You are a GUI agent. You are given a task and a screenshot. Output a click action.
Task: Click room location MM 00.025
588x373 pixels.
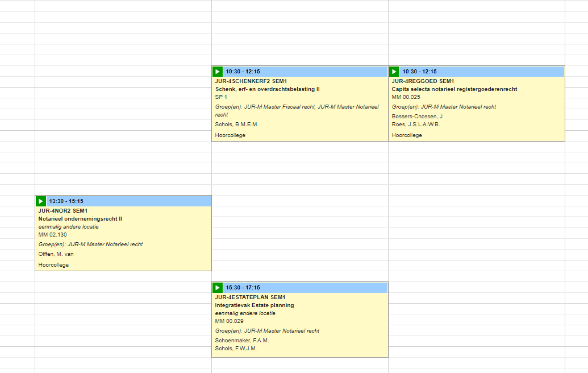point(406,97)
